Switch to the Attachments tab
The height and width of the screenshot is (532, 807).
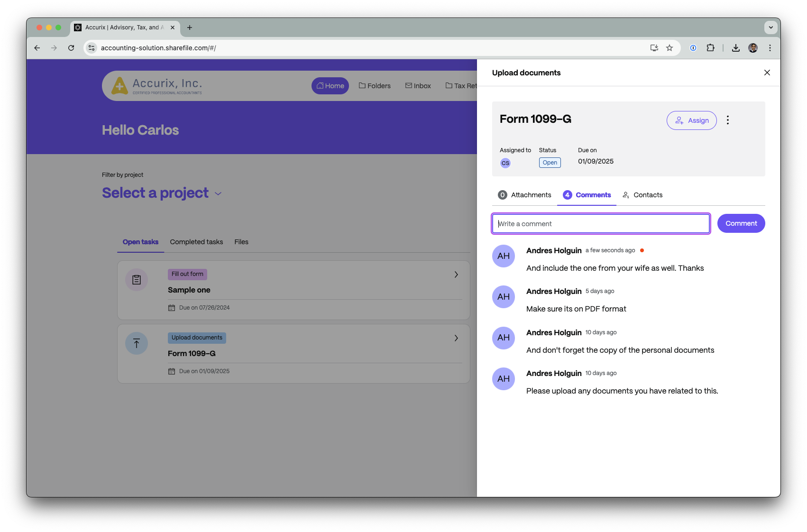[x=525, y=195]
